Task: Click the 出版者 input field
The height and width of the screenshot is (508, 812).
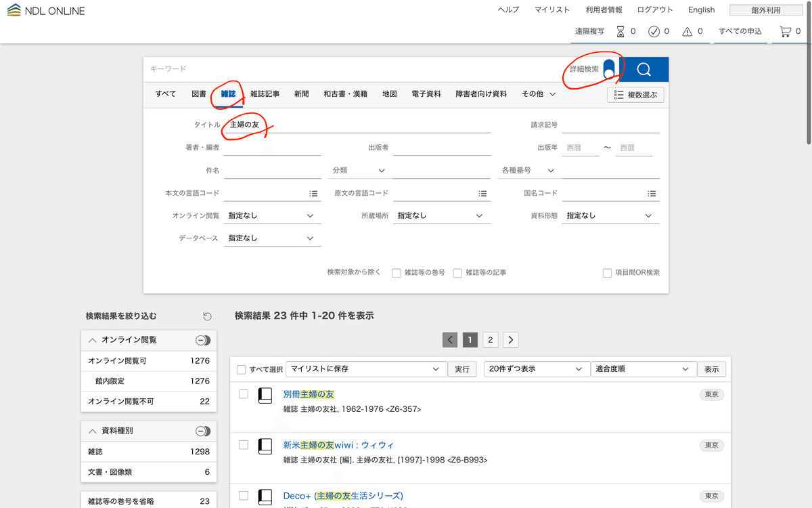Action: (x=442, y=148)
